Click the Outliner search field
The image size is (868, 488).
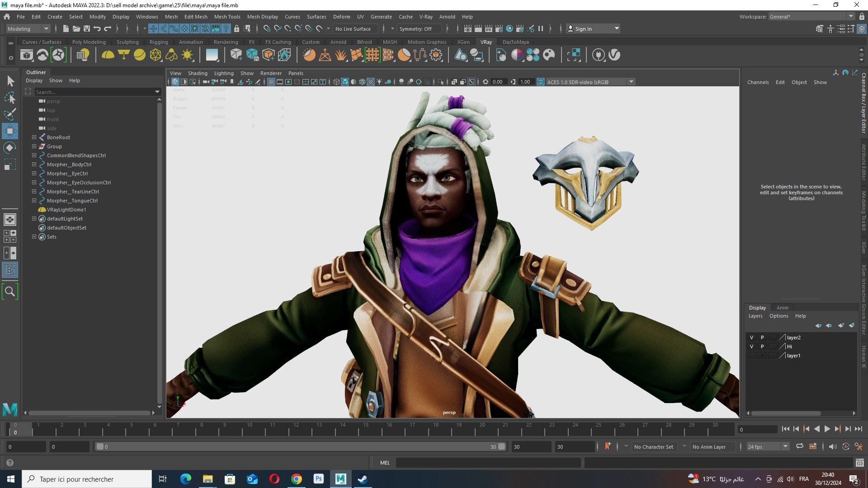pyautogui.click(x=94, y=92)
